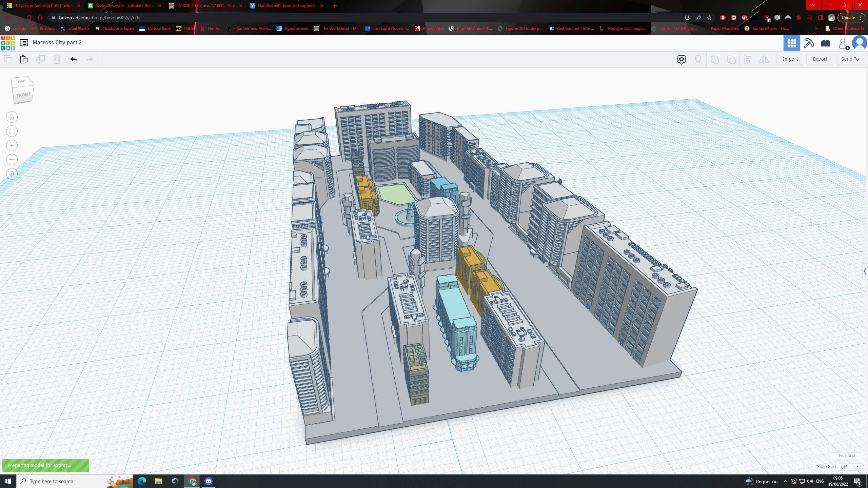The height and width of the screenshot is (488, 868).
Task: Click the Export button
Action: pos(820,59)
